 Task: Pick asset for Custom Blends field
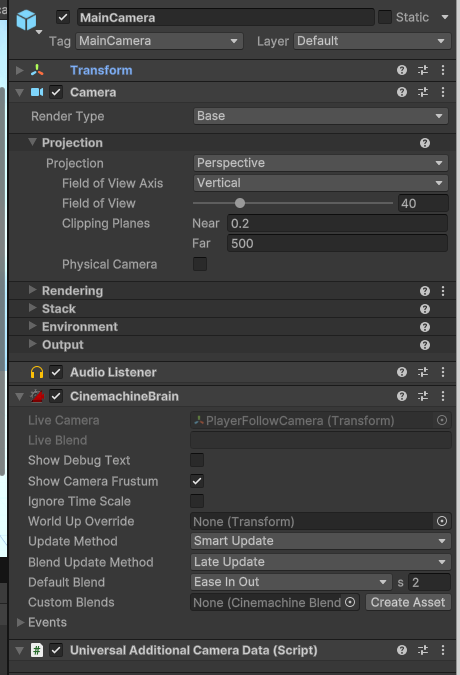350,602
